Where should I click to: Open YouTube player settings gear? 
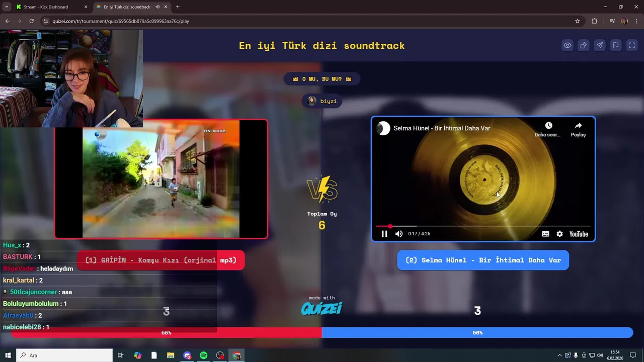[559, 234]
